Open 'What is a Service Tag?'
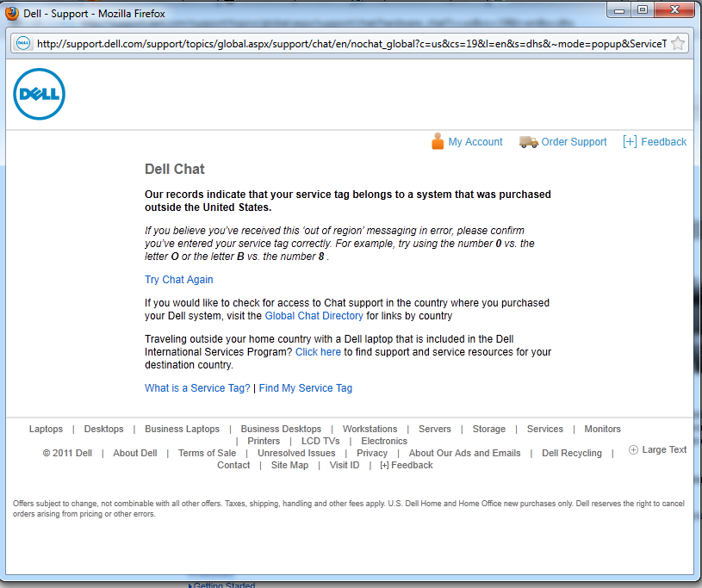702x588 pixels. pyautogui.click(x=197, y=388)
